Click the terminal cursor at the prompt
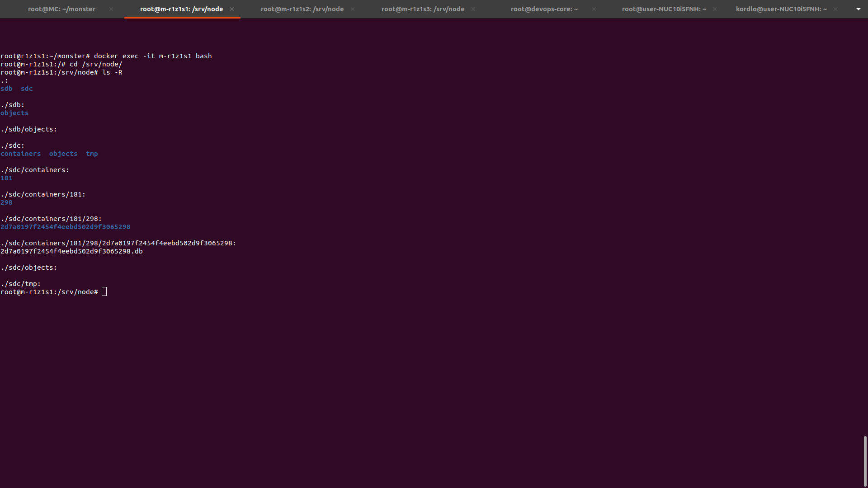This screenshot has height=488, width=868. click(104, 292)
